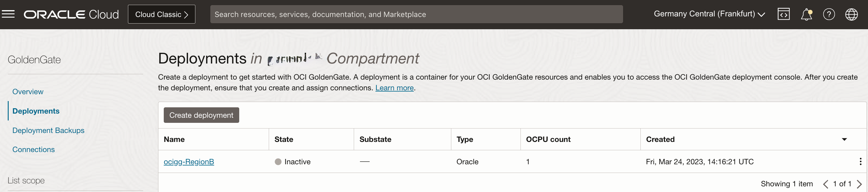Open the Cloud Shell developer tools icon
Image resolution: width=868 pixels, height=192 pixels.
783,14
